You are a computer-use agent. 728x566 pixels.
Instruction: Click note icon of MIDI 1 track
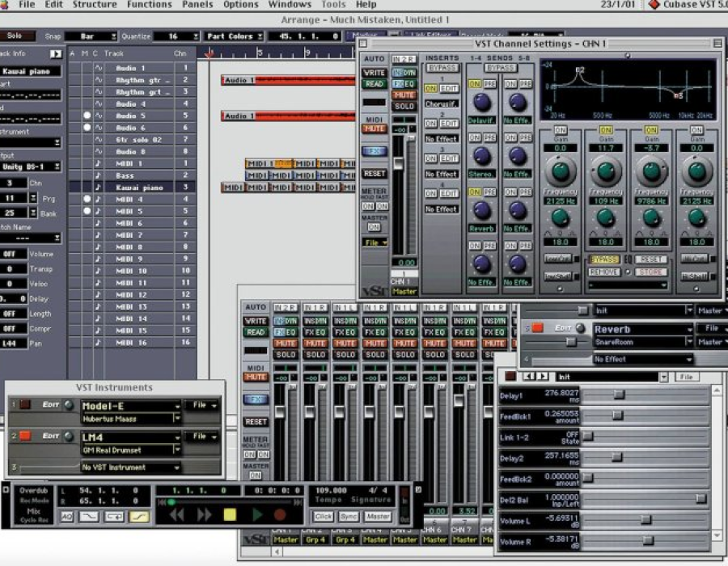98,163
